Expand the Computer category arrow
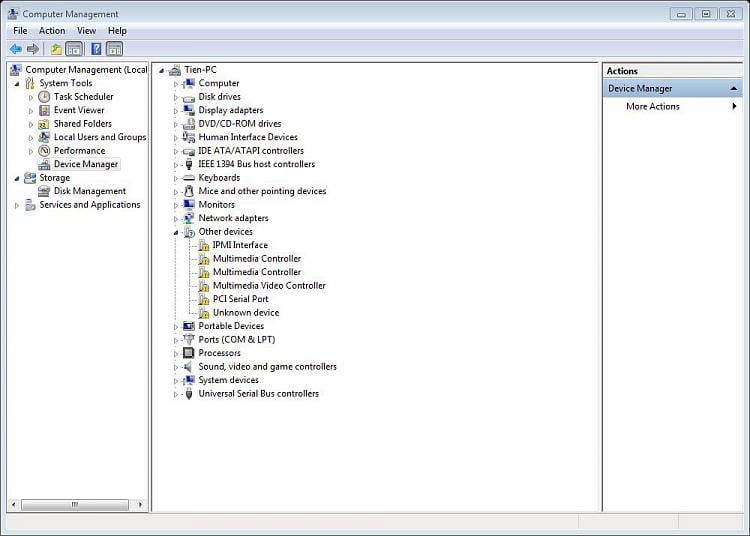The height and width of the screenshot is (536, 750). [x=176, y=84]
